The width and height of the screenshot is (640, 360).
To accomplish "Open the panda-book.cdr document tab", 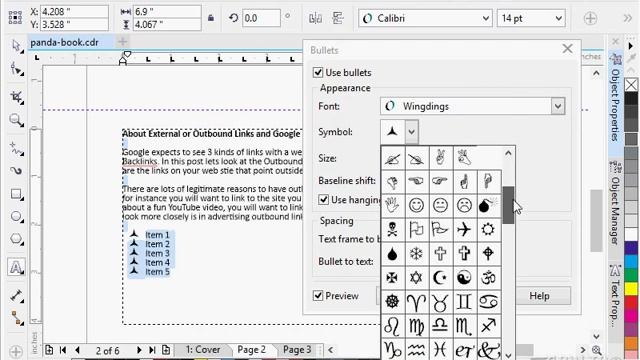I will point(64,42).
